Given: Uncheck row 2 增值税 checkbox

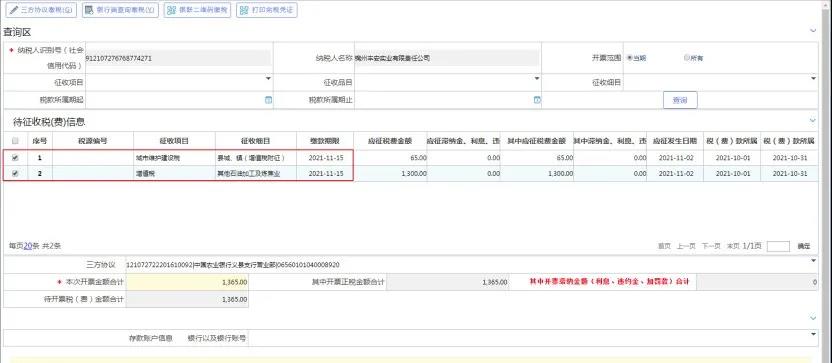Looking at the screenshot, I should pos(15,173).
